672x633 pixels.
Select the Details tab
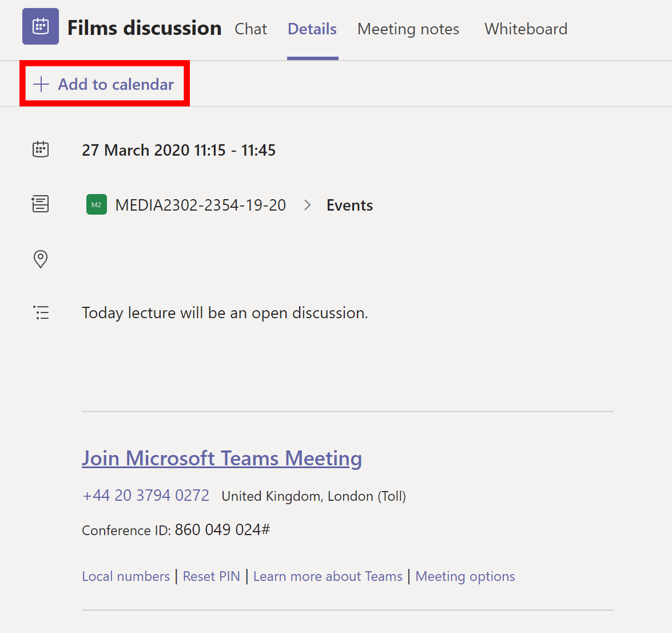click(x=312, y=29)
